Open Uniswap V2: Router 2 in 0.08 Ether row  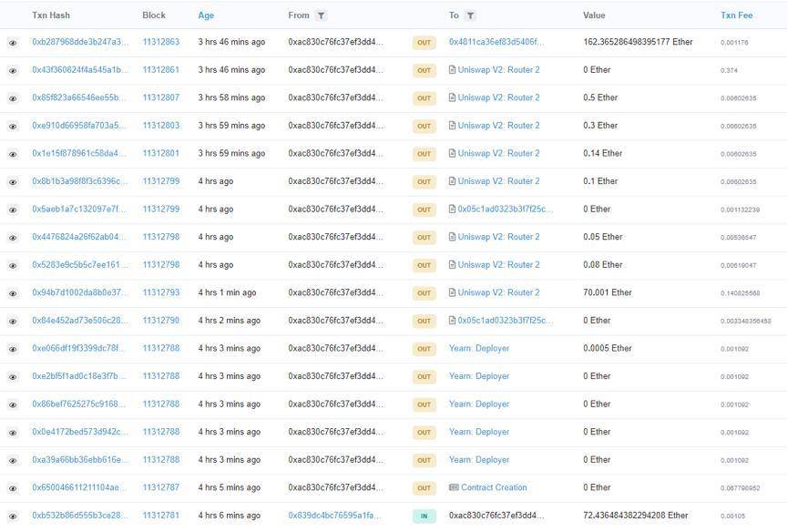click(498, 265)
